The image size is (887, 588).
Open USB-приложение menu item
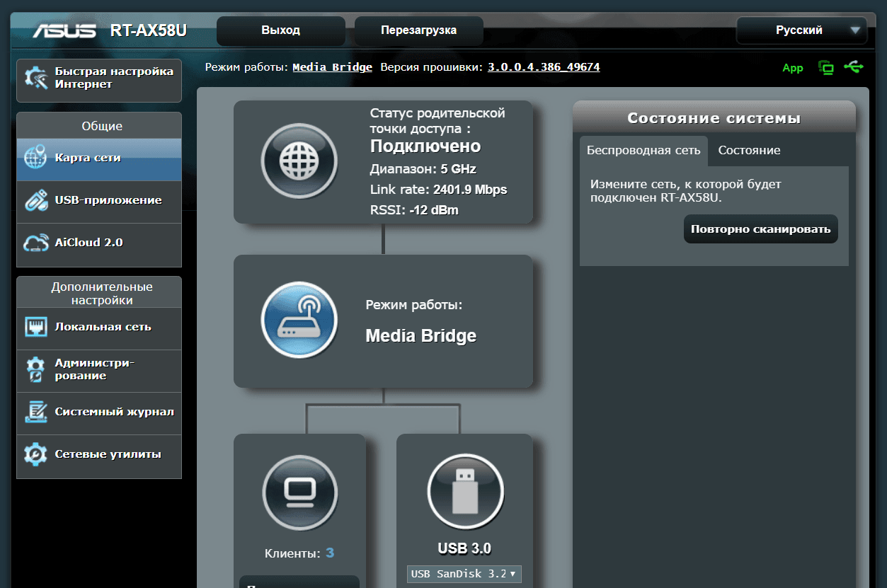pyautogui.click(x=99, y=200)
